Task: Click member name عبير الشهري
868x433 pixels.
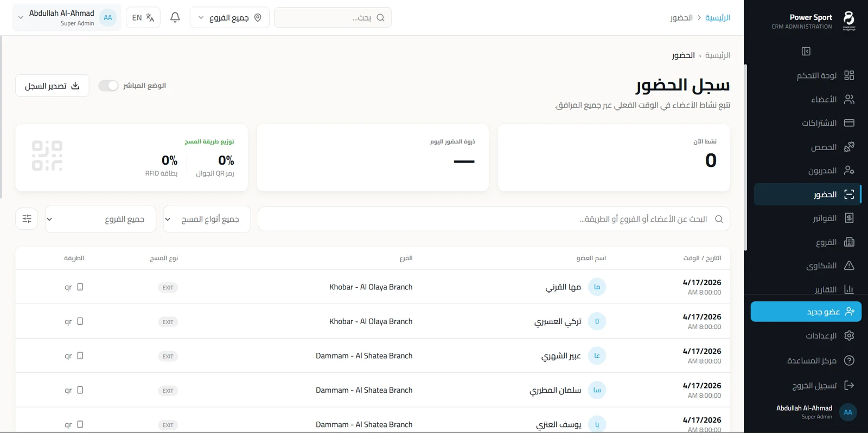Action: click(x=561, y=356)
